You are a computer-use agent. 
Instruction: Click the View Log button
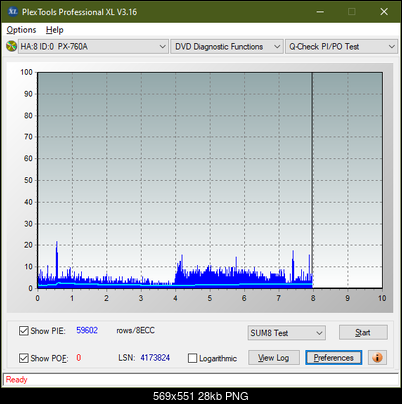[x=274, y=358]
